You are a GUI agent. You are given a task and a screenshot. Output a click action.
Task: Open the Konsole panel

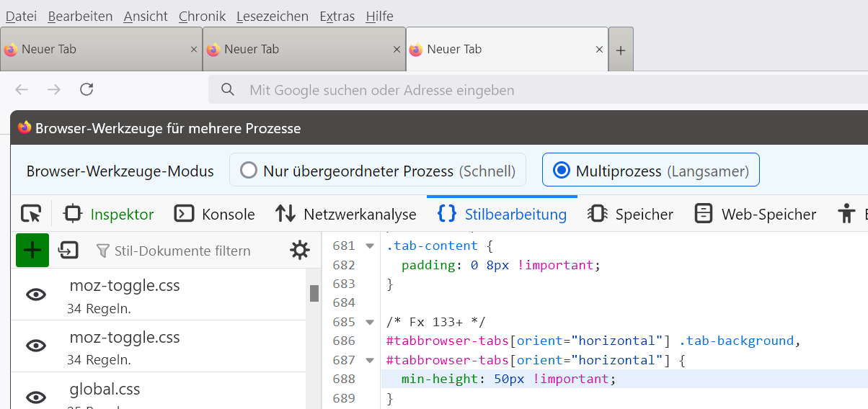215,214
